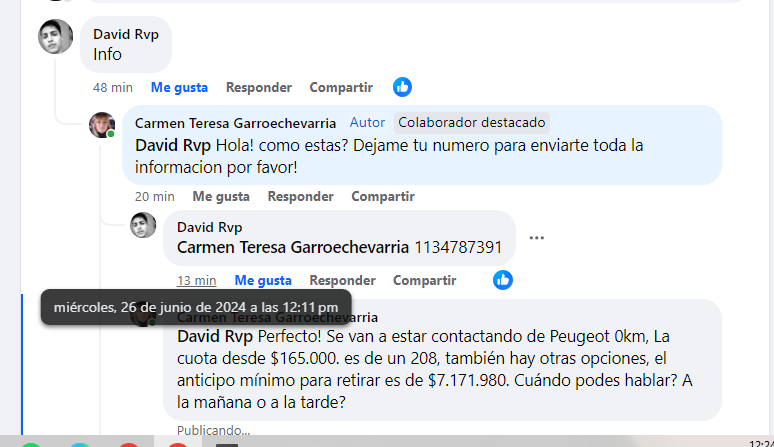
Task: Click the Carmen Teresa Garroechevarria mention before the phone number
Action: (293, 247)
